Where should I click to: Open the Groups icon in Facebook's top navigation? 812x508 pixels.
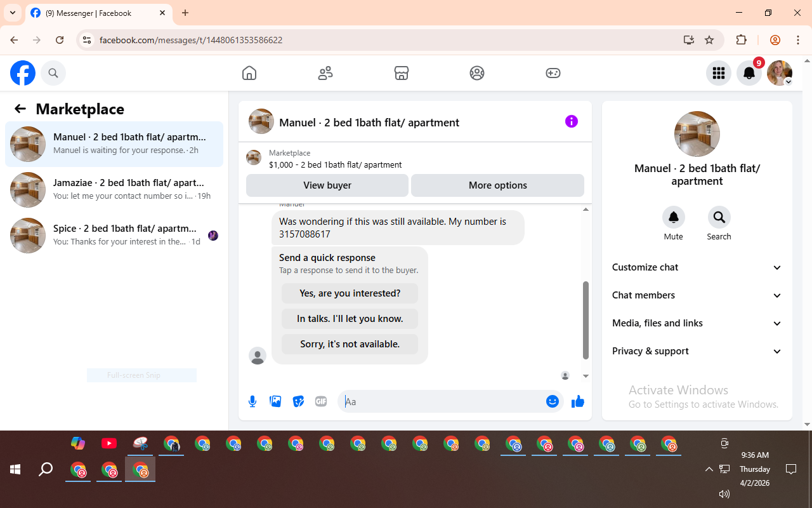pos(477,73)
